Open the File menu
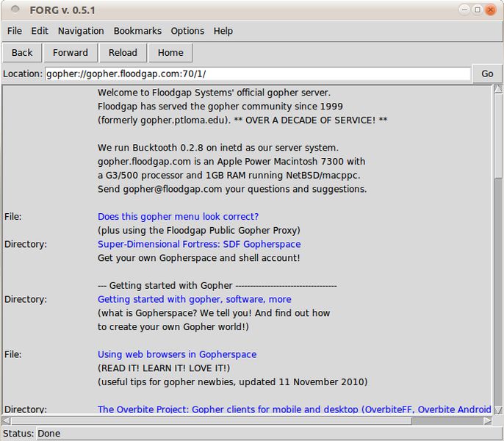 click(15, 31)
